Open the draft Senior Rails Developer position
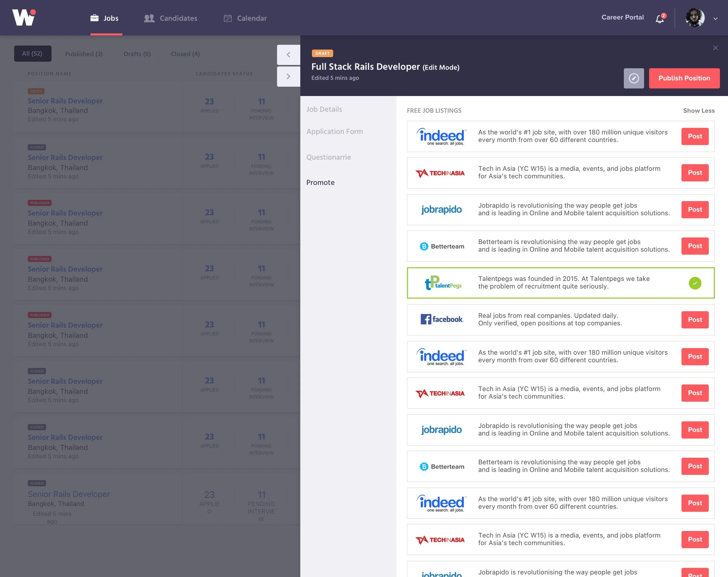 (65, 101)
